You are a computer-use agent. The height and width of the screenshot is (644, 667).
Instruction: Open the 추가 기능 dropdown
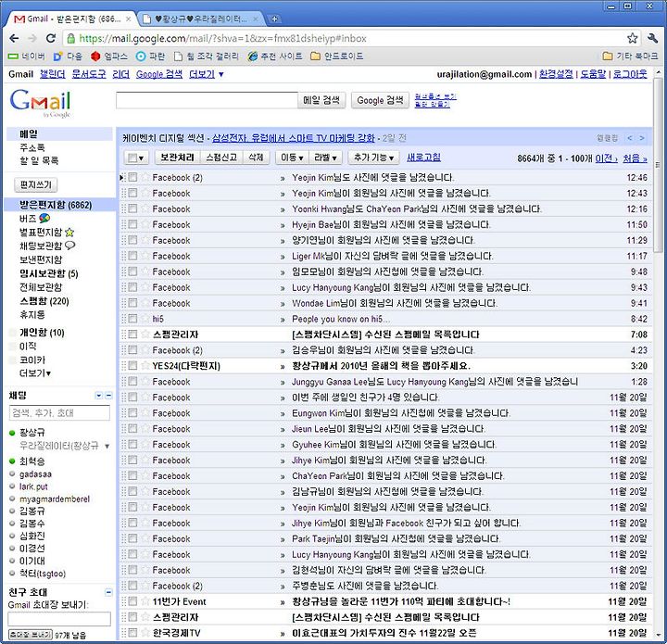373,158
